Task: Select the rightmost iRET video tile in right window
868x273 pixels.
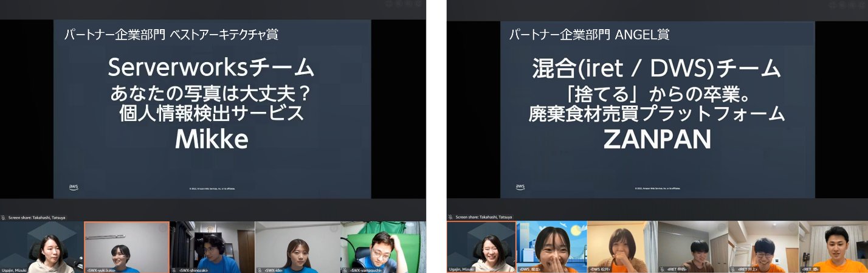Action: [x=833, y=247]
